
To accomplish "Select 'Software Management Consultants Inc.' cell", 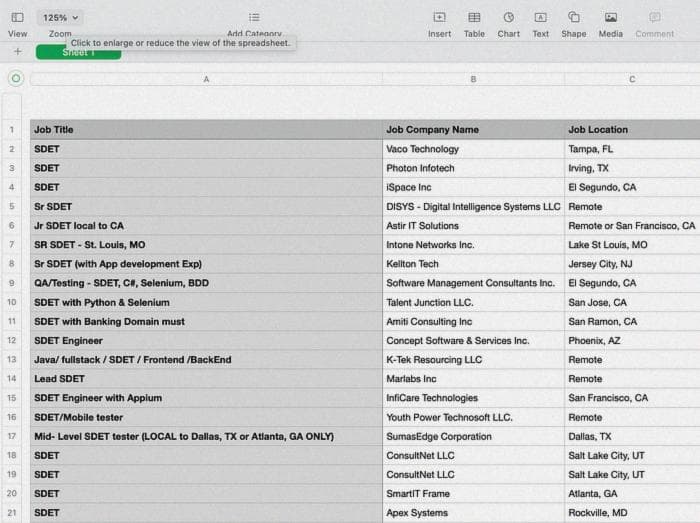I will [473, 283].
